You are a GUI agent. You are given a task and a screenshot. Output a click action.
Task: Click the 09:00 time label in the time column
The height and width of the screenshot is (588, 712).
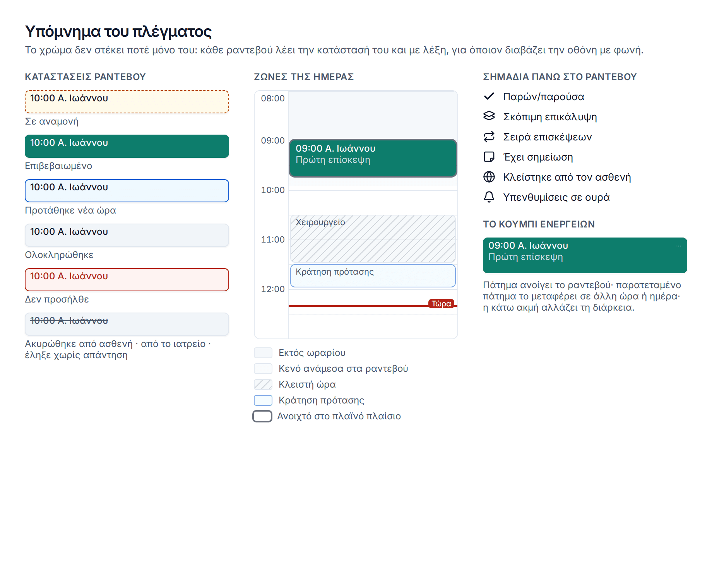click(x=273, y=140)
